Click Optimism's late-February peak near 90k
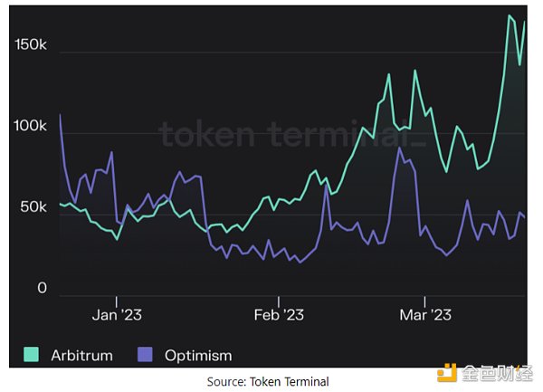The height and width of the screenshot is (392, 543). click(399, 148)
